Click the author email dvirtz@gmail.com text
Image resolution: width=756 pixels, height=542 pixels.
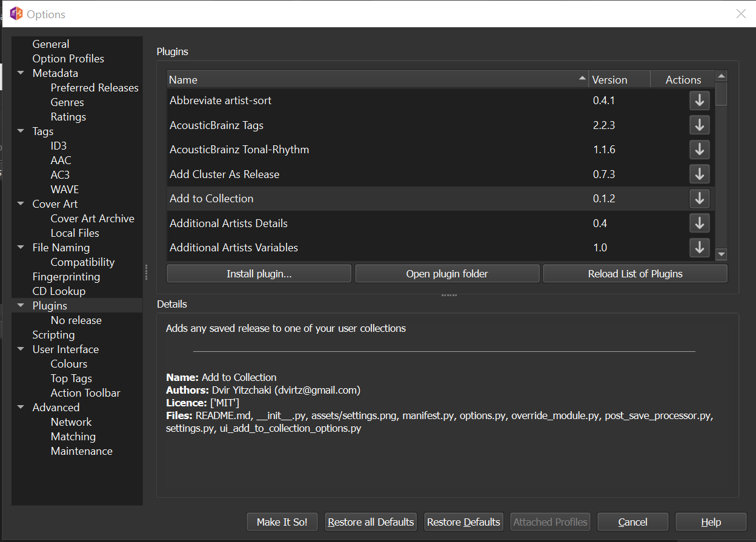pyautogui.click(x=317, y=390)
